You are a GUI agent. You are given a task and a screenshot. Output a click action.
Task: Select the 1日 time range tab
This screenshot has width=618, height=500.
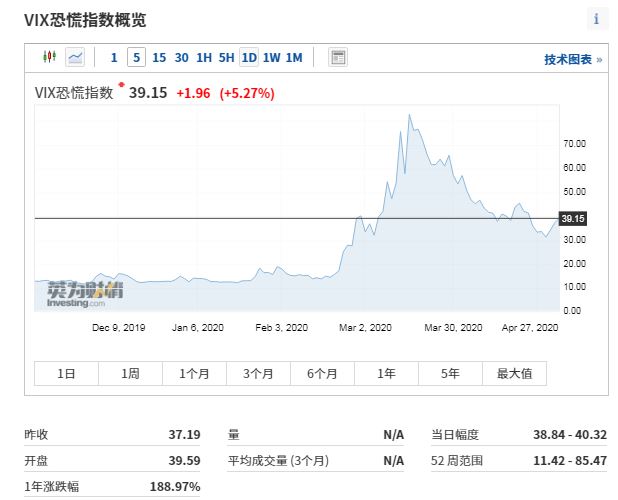tap(67, 374)
